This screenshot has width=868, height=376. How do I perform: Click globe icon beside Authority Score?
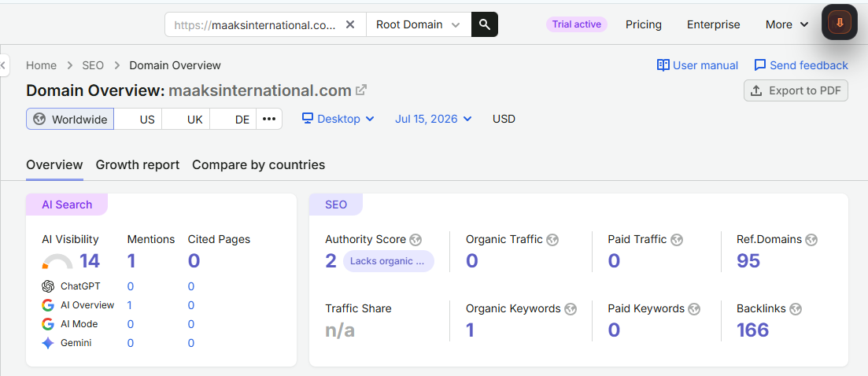pyautogui.click(x=416, y=240)
